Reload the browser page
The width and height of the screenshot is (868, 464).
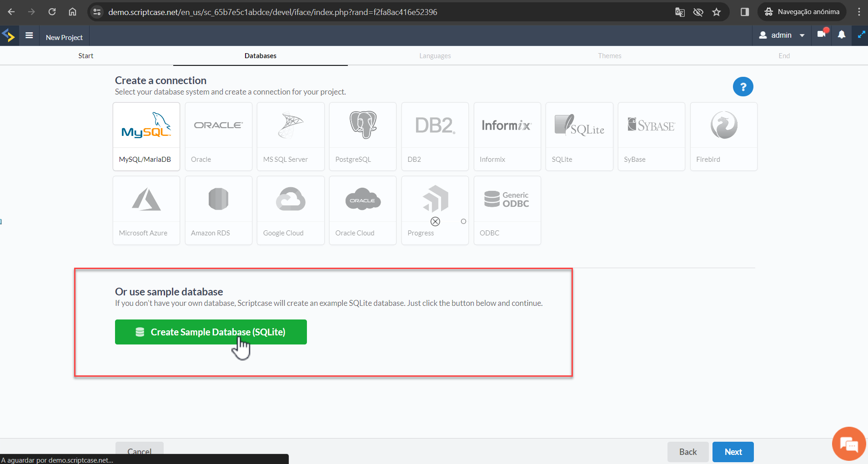[x=52, y=12]
